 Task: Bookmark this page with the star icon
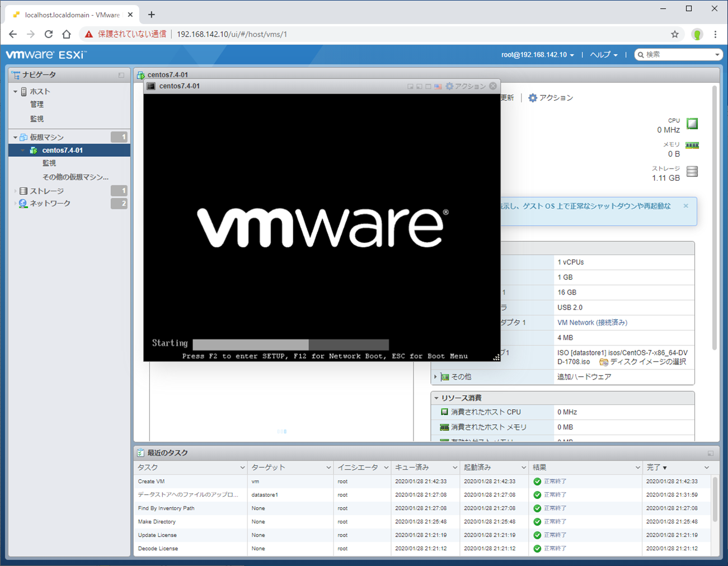pyautogui.click(x=675, y=34)
